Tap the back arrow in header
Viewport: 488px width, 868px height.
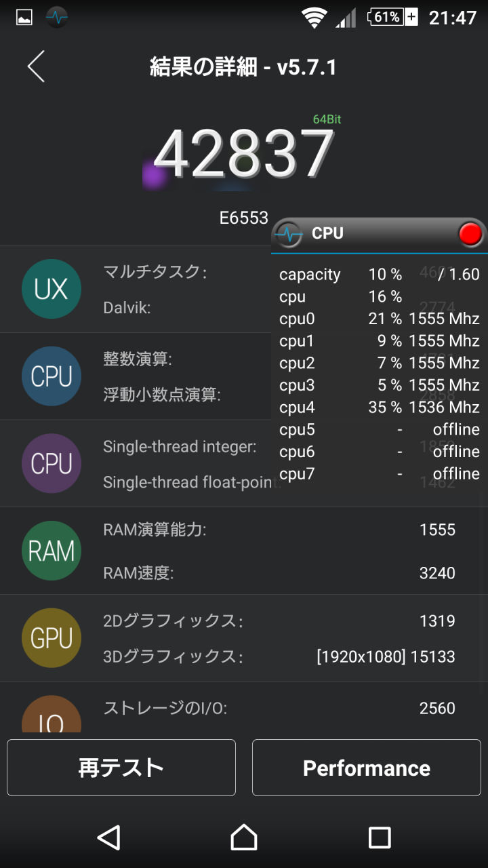[x=36, y=66]
